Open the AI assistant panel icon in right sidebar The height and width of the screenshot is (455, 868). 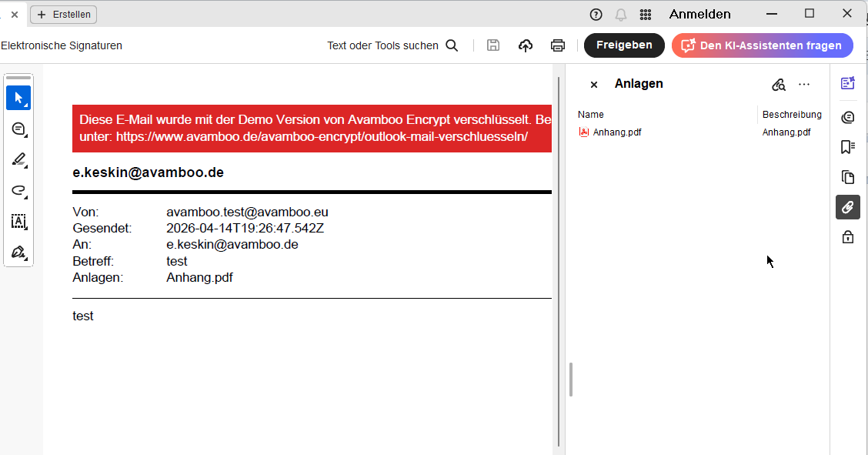pyautogui.click(x=847, y=83)
